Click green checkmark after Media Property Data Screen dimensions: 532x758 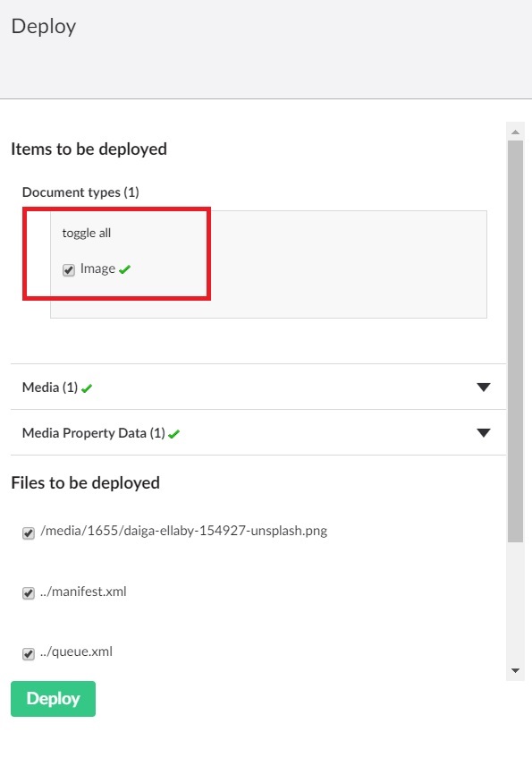(174, 434)
